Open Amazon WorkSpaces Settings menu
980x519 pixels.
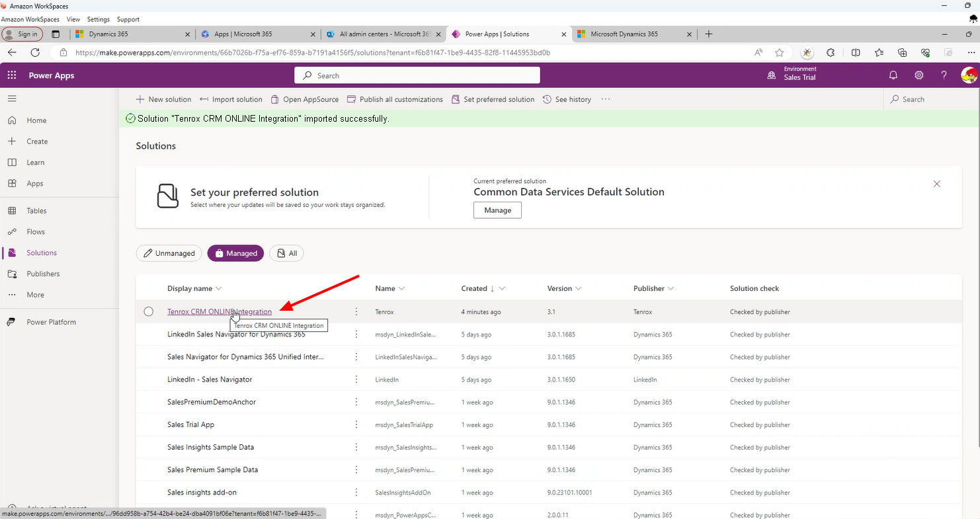click(99, 20)
